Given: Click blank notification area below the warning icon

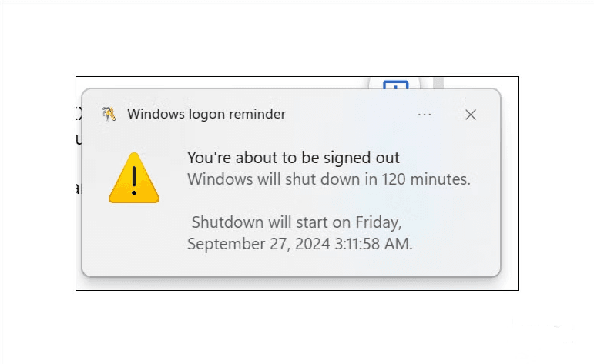Looking at the screenshot, I should 134,239.
